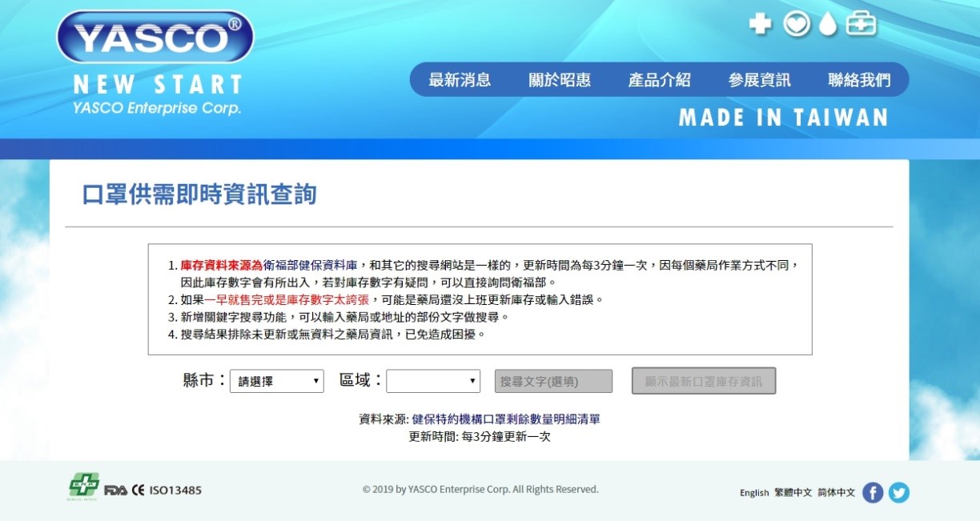Go to 關於昭惠 menu item

[560, 80]
